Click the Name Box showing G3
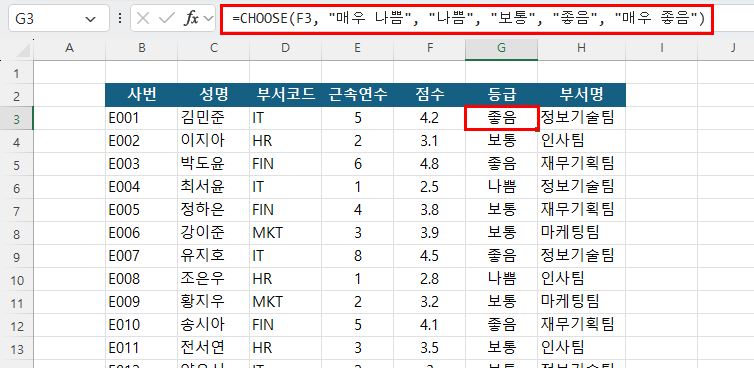This screenshot has width=754, height=368. 58,19
